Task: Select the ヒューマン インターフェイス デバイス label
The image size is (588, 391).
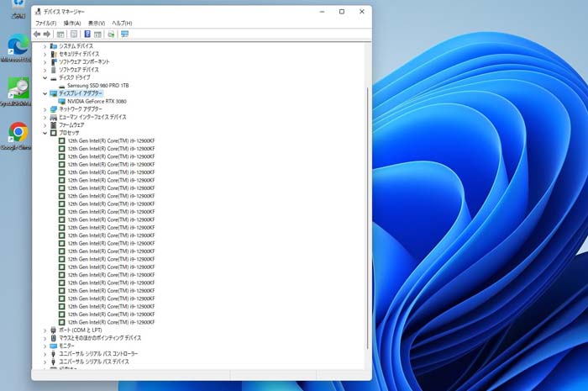Action: click(x=92, y=117)
